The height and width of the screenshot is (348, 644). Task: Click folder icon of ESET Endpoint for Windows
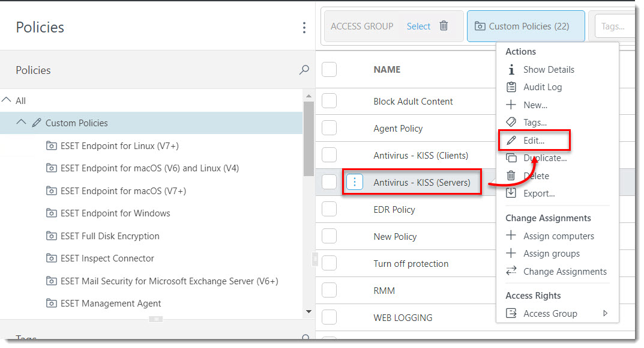pyautogui.click(x=52, y=213)
